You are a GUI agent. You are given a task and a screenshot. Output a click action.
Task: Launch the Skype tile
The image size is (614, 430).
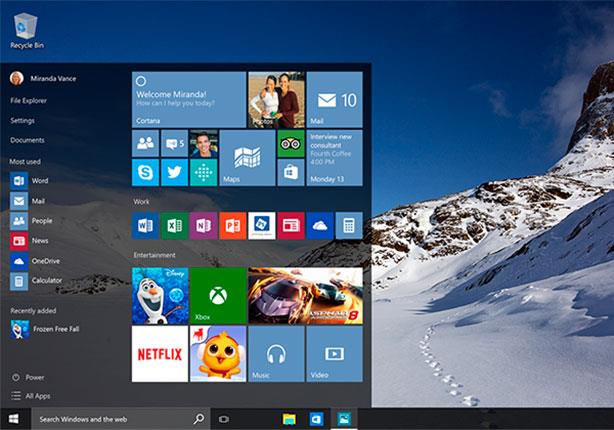145,172
